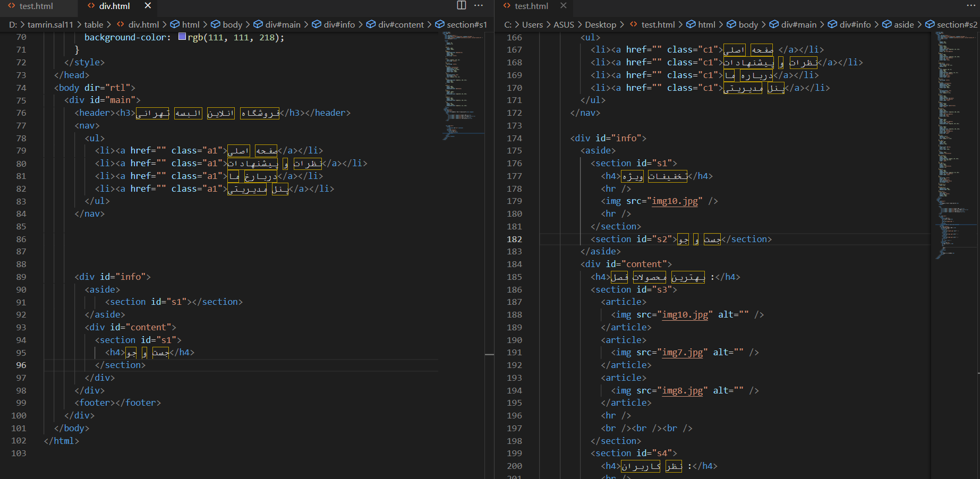Open 'aside' breadcrumb in right editor
Viewport: 980px width, 479px height.
(x=904, y=24)
